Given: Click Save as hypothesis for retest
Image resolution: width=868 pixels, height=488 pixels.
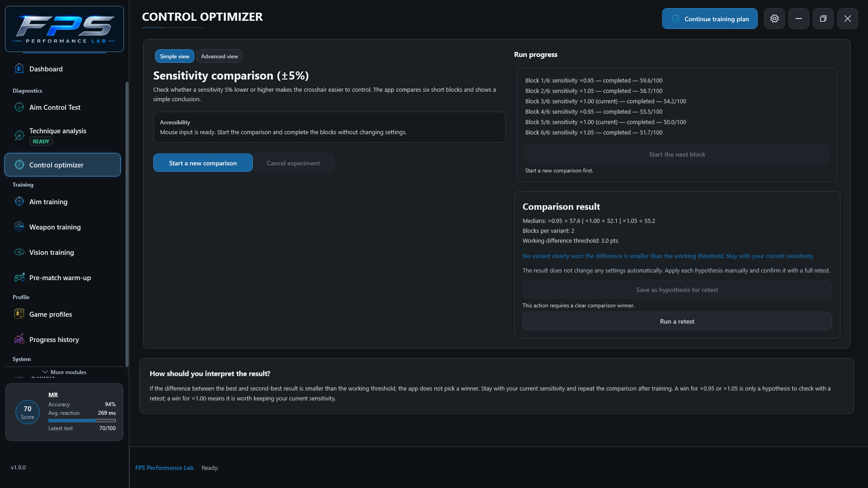Looking at the screenshot, I should [677, 290].
